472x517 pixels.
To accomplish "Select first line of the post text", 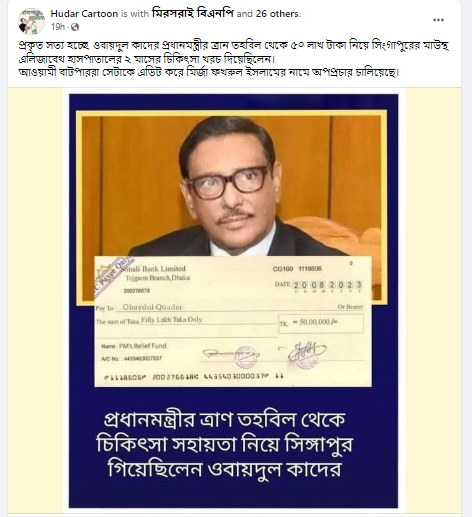I will (234, 45).
